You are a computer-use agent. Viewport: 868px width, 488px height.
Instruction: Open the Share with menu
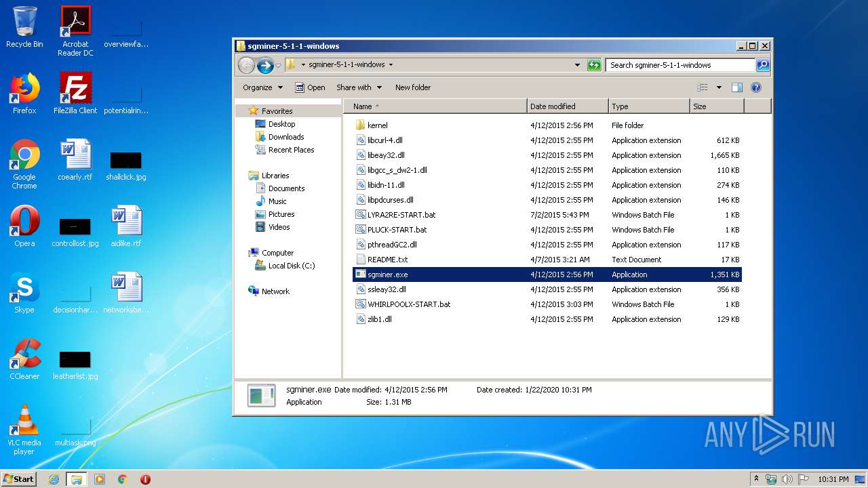click(359, 87)
